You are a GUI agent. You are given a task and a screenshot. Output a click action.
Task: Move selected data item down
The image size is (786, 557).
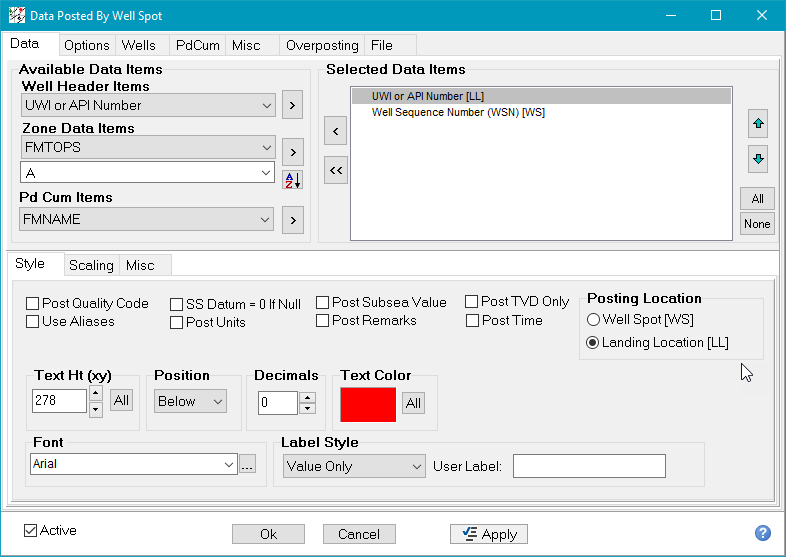click(x=757, y=159)
